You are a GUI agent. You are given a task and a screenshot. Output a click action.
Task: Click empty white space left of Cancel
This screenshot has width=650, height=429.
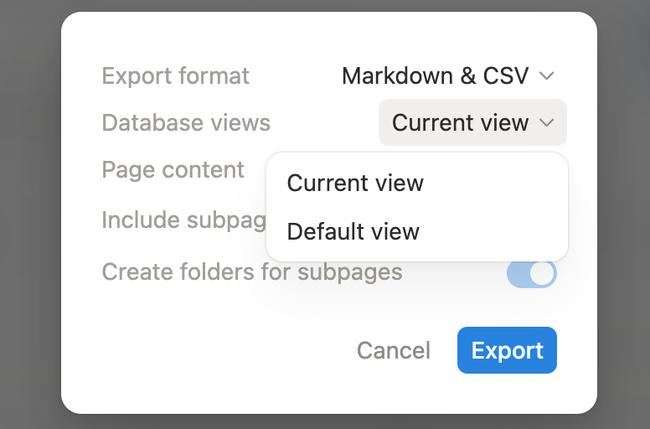207,350
